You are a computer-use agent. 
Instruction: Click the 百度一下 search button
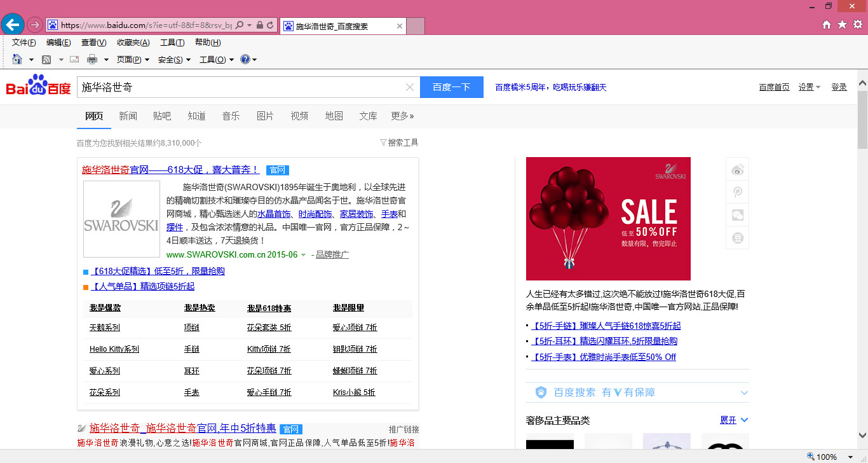[452, 87]
